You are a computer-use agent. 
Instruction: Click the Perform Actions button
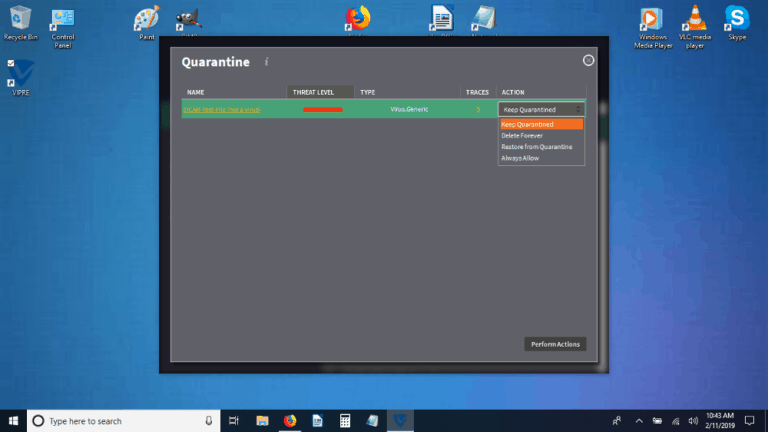pos(555,344)
